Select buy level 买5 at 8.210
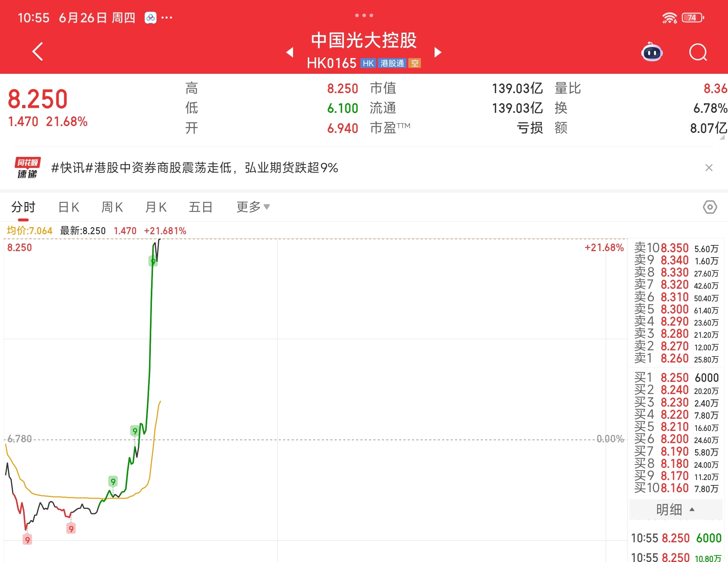728x562 pixels. (676, 427)
